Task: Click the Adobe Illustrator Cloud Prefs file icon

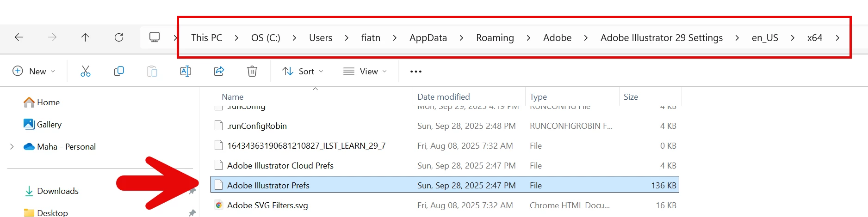Action: [219, 165]
